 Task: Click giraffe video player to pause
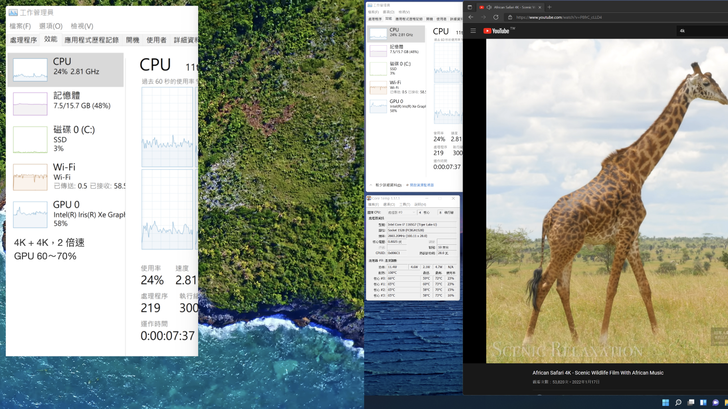(607, 201)
